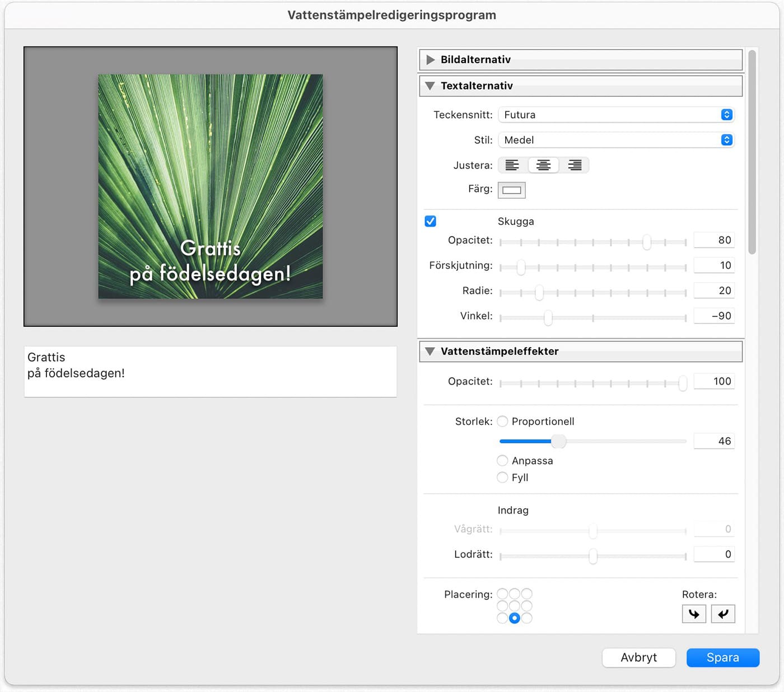Open the Färg color picker

tap(511, 190)
